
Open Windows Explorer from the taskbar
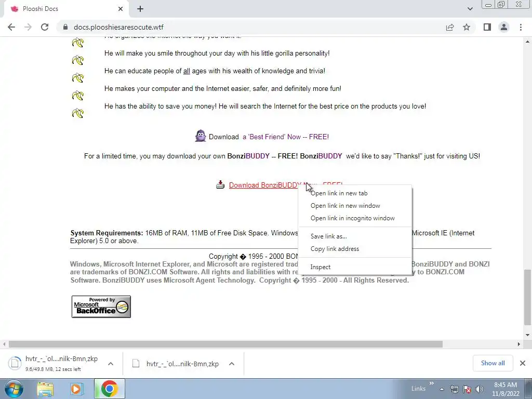[45, 389]
